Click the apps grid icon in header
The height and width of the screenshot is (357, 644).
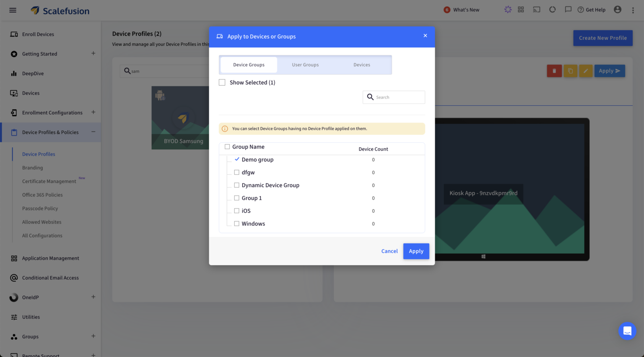click(521, 9)
